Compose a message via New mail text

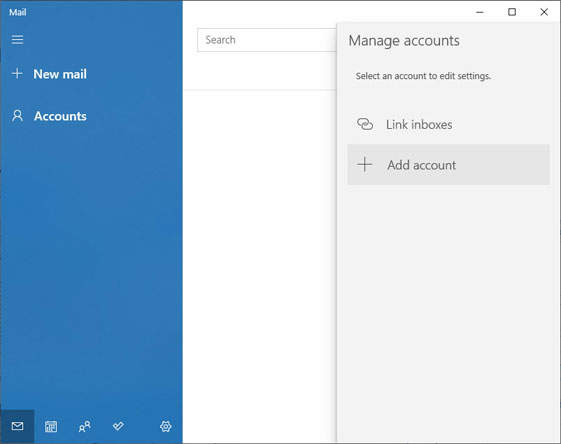tap(60, 74)
